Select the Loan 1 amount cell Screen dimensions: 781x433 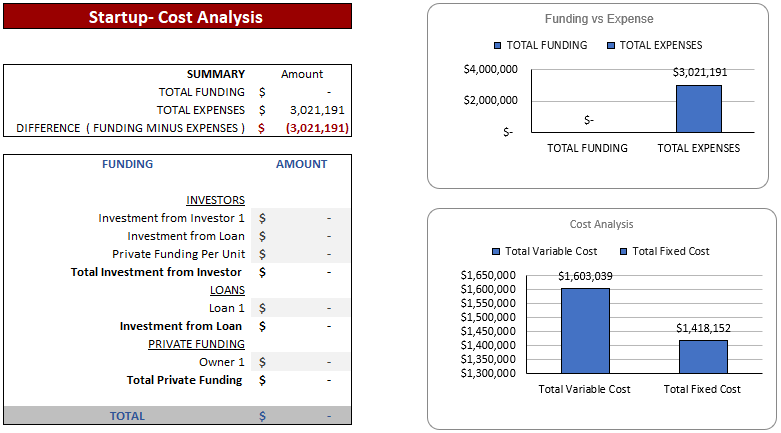pos(300,308)
